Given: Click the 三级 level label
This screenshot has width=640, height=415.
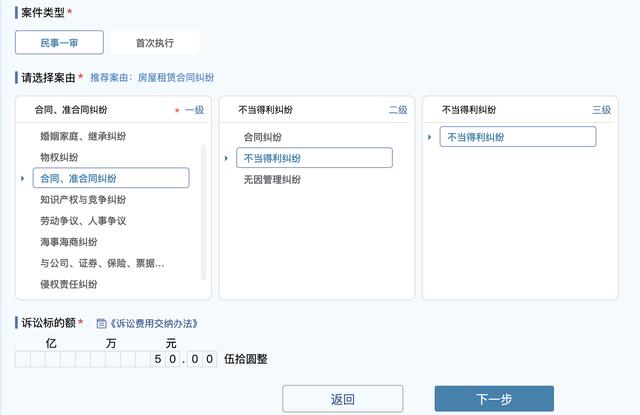Looking at the screenshot, I should pos(602,110).
